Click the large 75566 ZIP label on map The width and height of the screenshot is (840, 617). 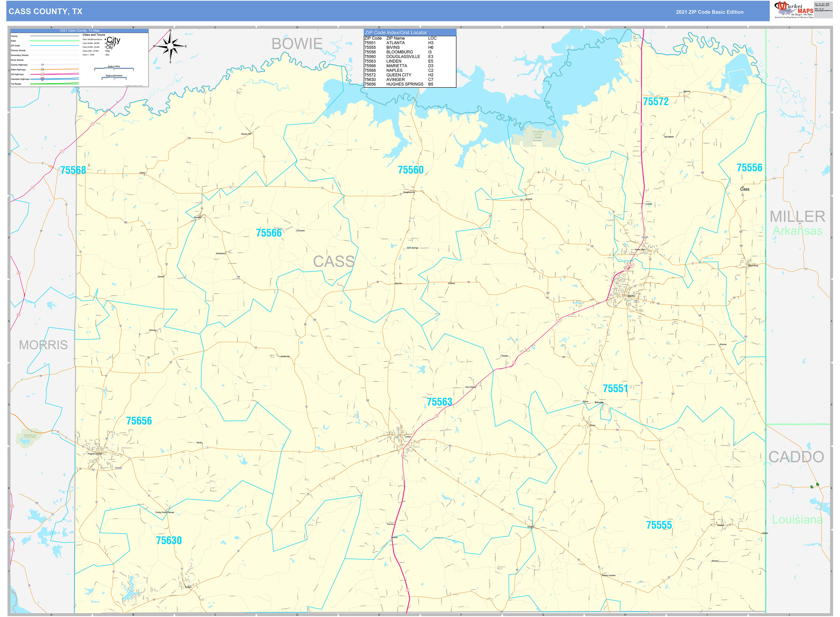tap(269, 233)
